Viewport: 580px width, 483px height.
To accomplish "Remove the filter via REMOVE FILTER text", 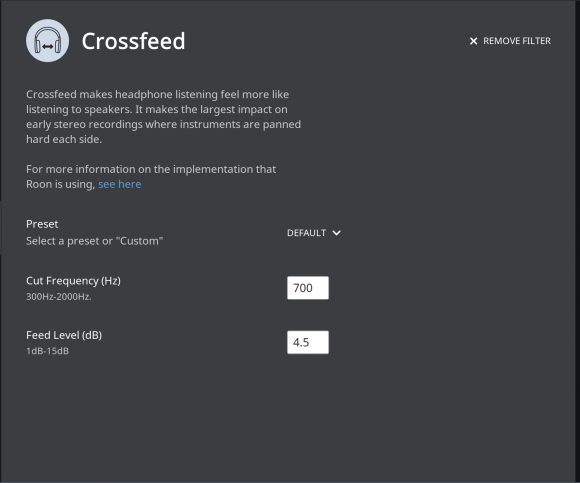I will [x=517, y=41].
